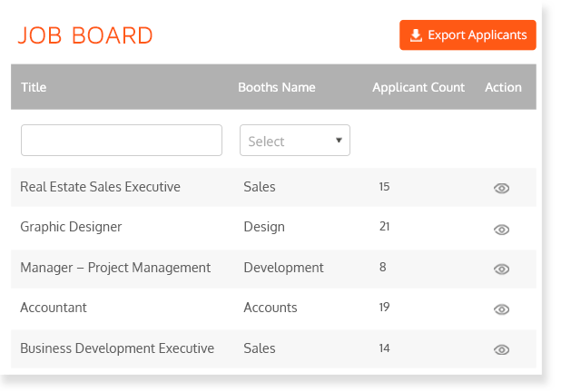Click applicant count 21 for Graphic Designer
561x392 pixels.
click(x=384, y=227)
